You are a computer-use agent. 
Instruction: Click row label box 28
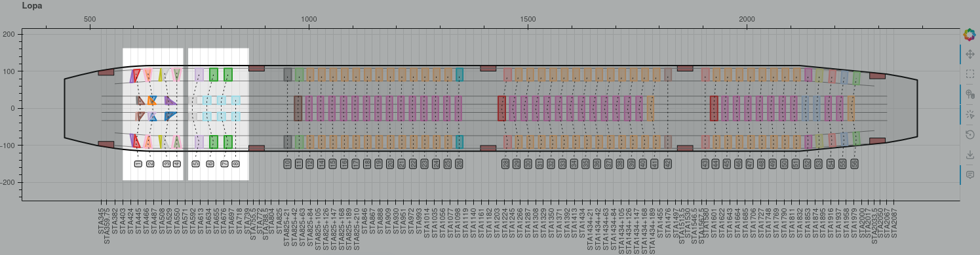pos(505,164)
